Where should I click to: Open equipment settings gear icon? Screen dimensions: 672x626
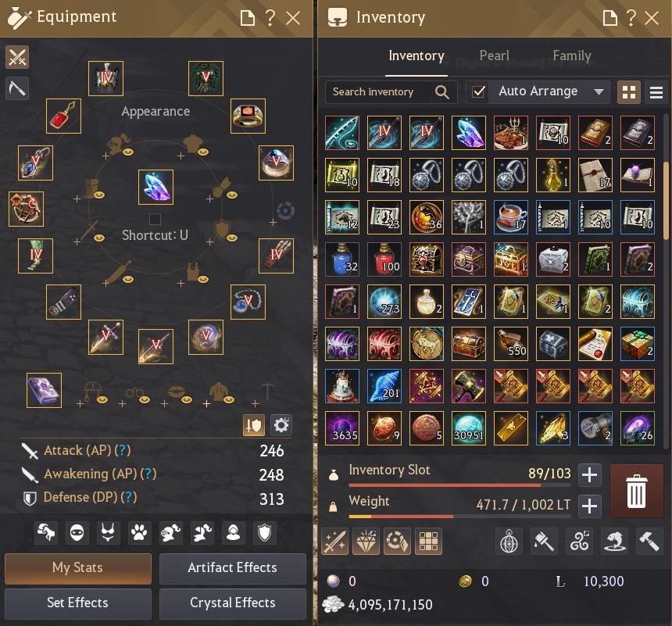coord(281,425)
